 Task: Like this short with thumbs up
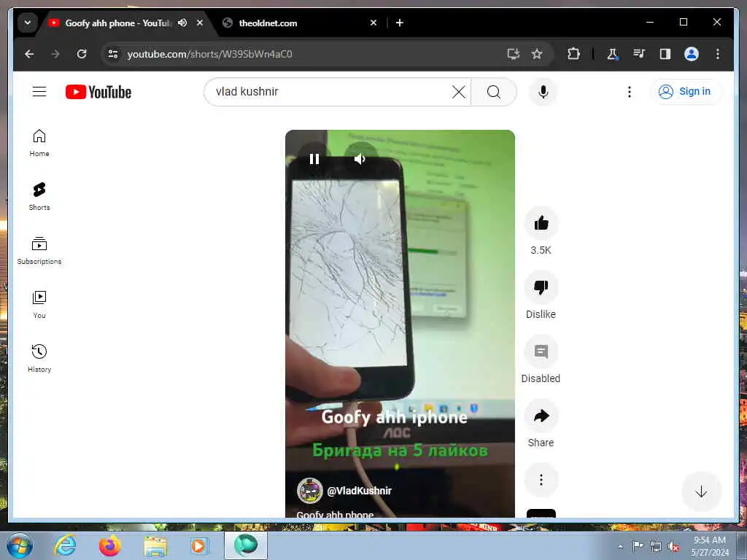tap(541, 223)
